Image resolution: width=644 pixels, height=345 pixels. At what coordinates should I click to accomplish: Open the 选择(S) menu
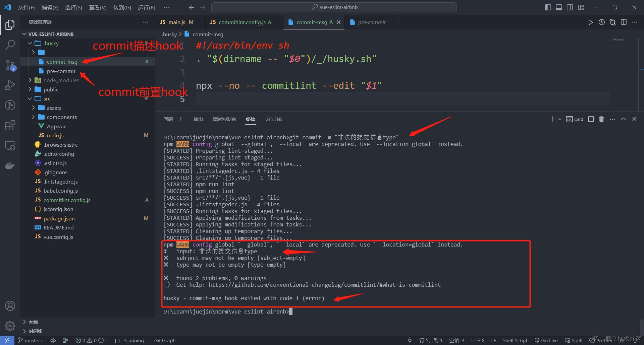[73, 7]
